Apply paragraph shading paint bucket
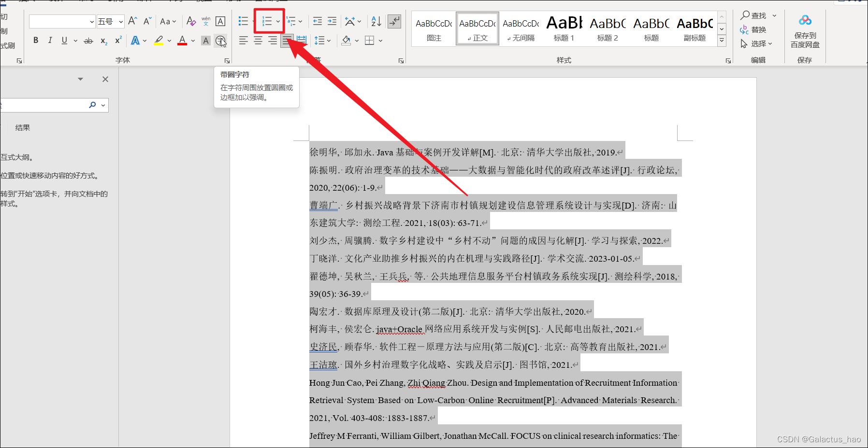The image size is (868, 448). tap(346, 41)
